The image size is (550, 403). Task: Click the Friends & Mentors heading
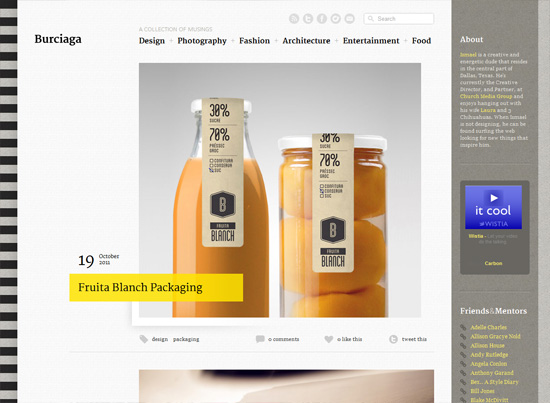click(x=494, y=311)
